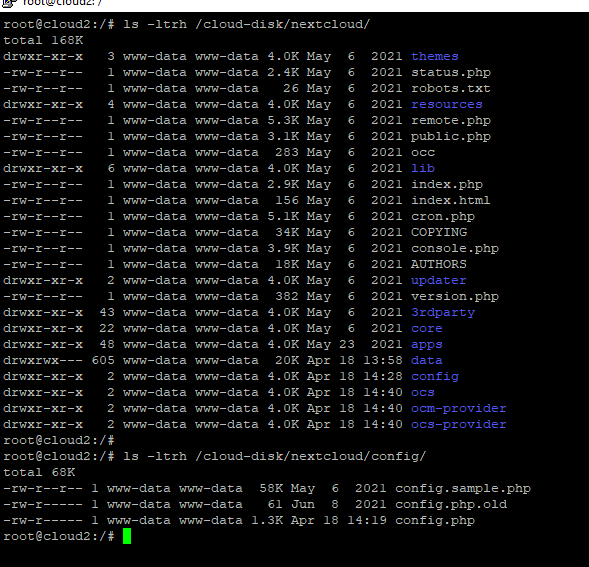Click the resources directory entry
This screenshot has height=567, width=589.
[447, 104]
